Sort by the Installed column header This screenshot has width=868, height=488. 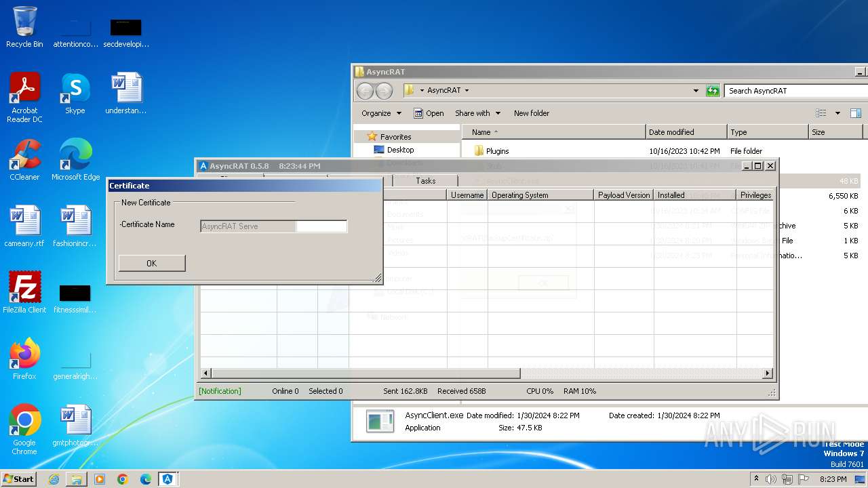coord(695,195)
